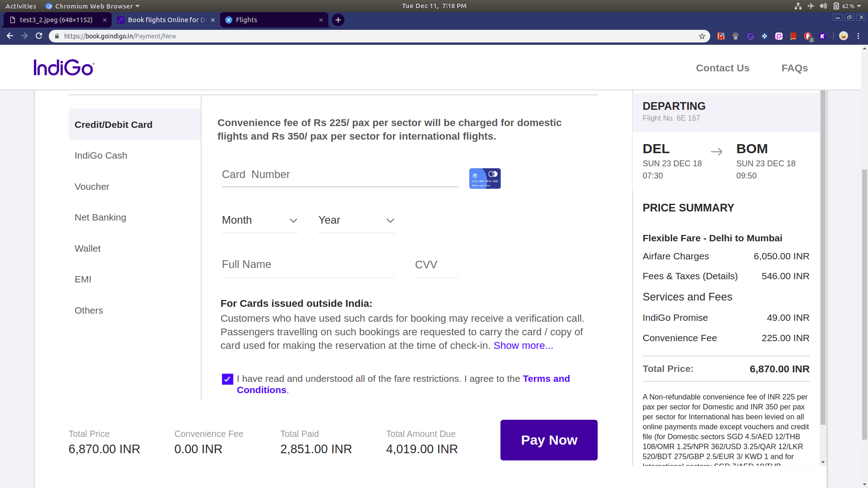Expand the Year dropdown

tap(356, 221)
